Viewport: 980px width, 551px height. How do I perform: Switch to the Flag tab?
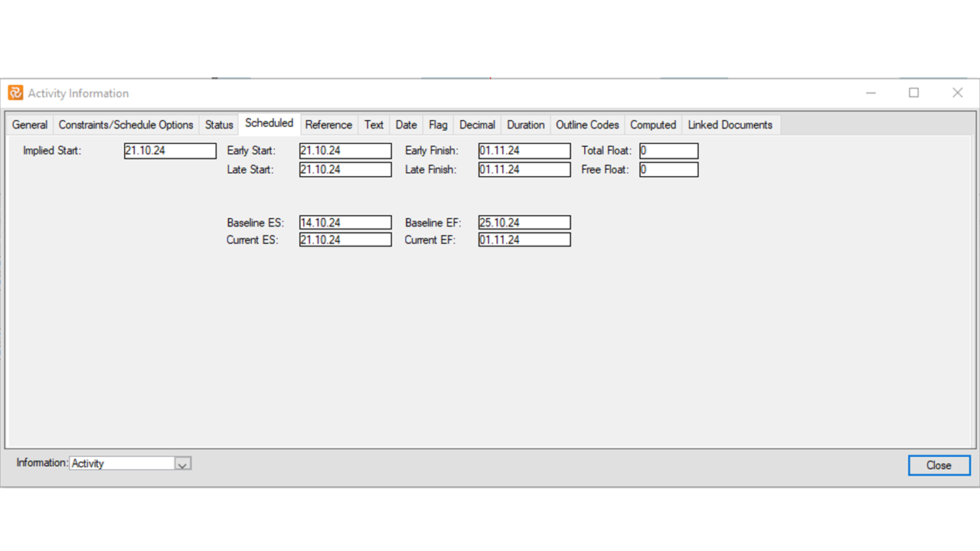point(437,125)
